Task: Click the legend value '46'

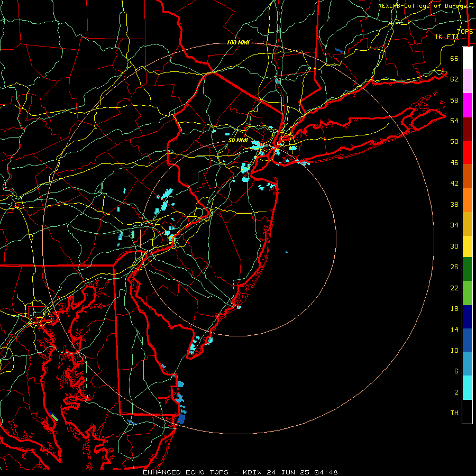Action: (454, 163)
